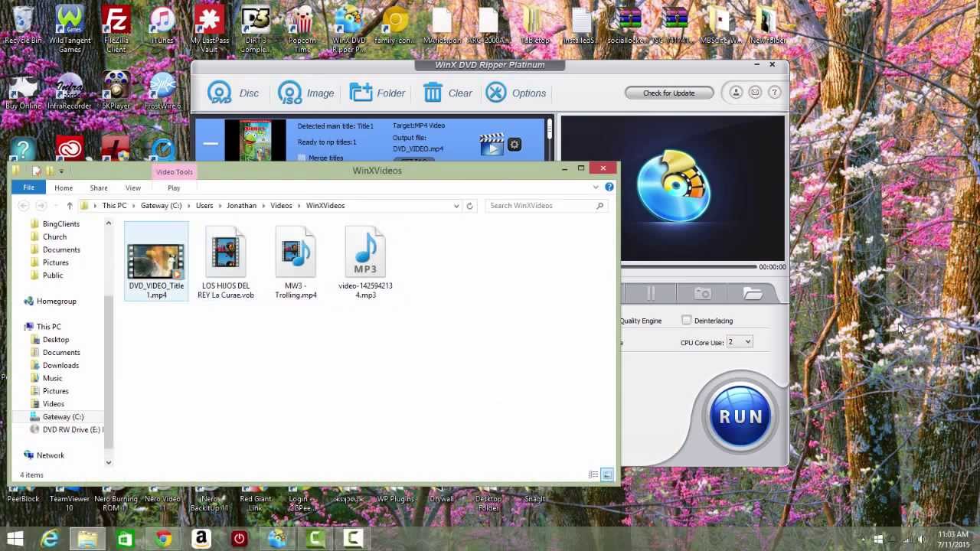Open address bar history dropdown
The width and height of the screenshot is (980, 551).
[456, 205]
